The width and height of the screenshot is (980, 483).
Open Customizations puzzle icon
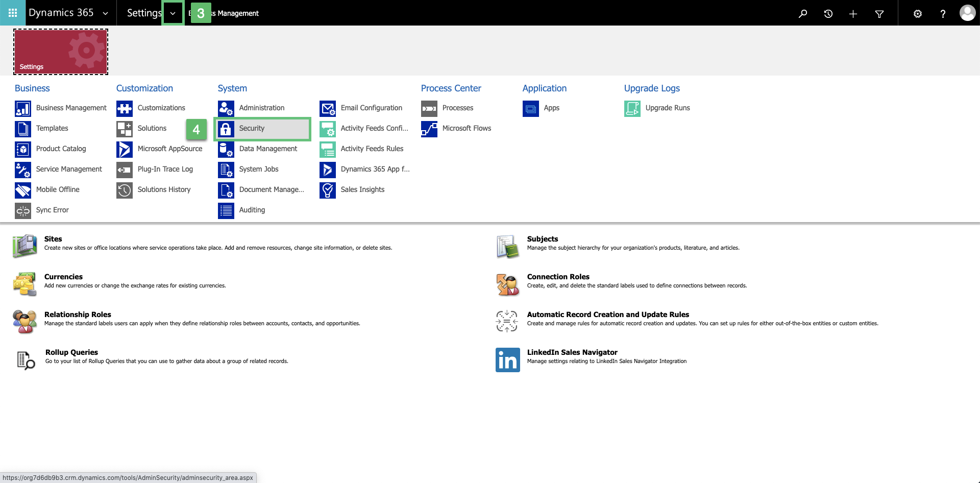[125, 109]
